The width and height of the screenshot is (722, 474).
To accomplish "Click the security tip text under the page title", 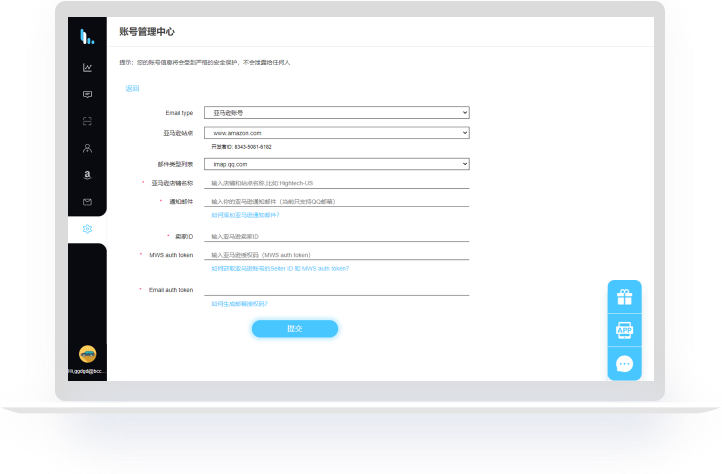I will [205, 63].
